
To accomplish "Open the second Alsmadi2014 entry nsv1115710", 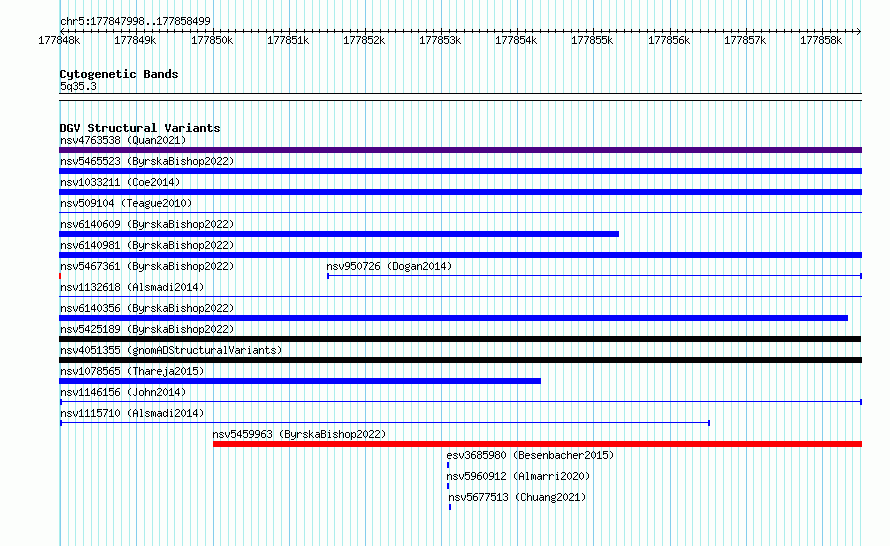I will (132, 413).
